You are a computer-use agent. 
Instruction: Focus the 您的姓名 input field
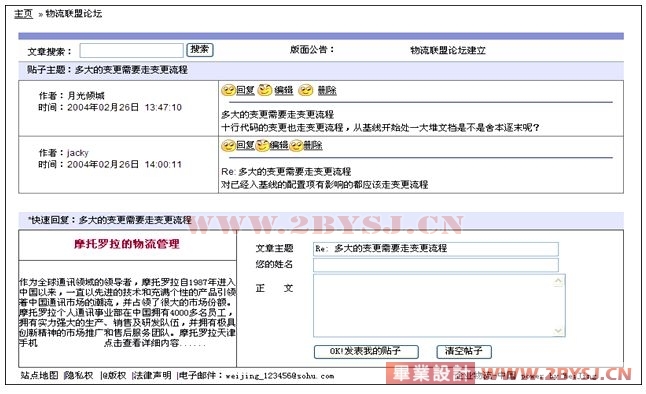(436, 265)
